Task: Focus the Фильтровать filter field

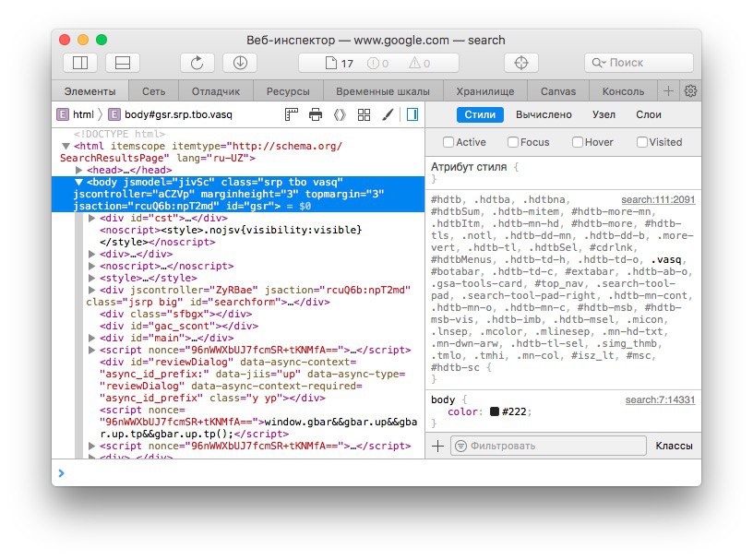Action: click(x=548, y=447)
